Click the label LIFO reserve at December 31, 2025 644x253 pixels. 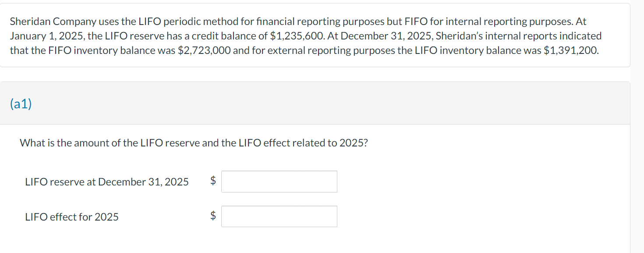pos(106,182)
